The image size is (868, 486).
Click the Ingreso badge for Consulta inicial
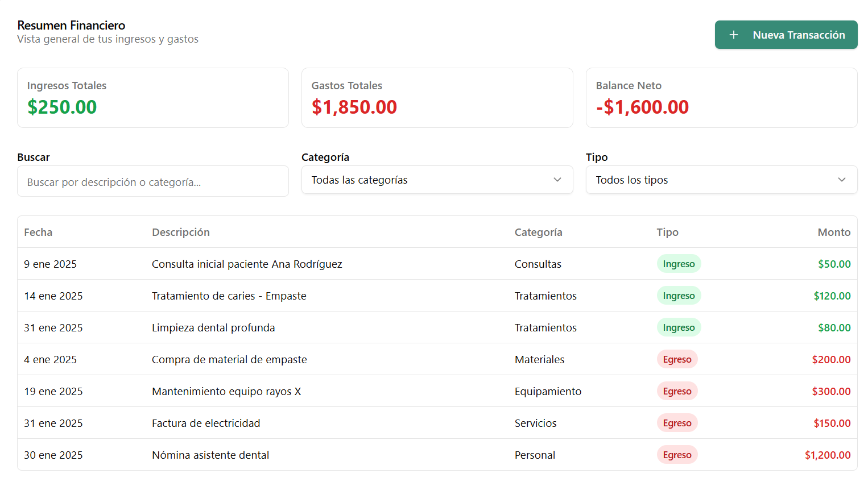(x=679, y=264)
